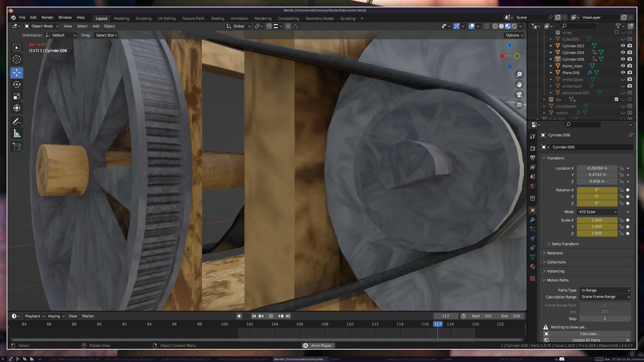Select the Annotate pencil tool
Screen dimensions: 644x362
(17, 121)
